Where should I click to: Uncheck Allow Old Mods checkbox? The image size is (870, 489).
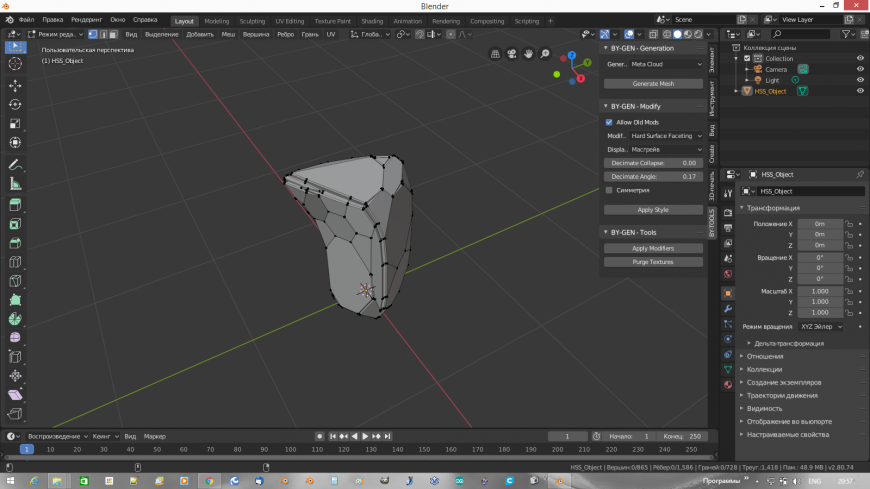point(609,122)
